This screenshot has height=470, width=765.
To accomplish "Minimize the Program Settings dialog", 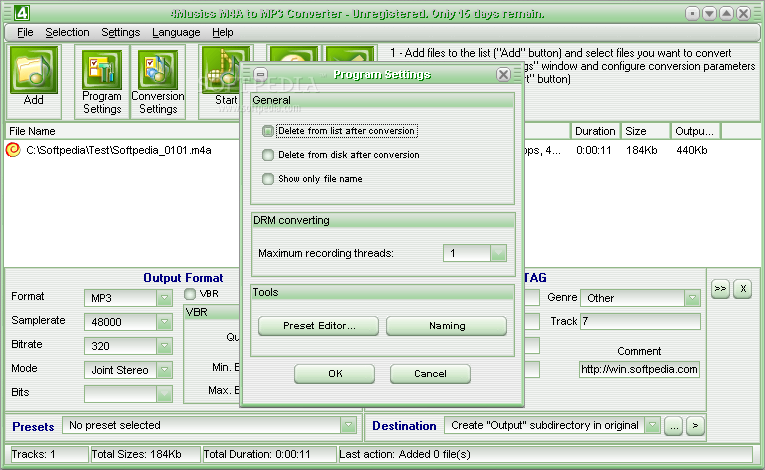I will (261, 74).
